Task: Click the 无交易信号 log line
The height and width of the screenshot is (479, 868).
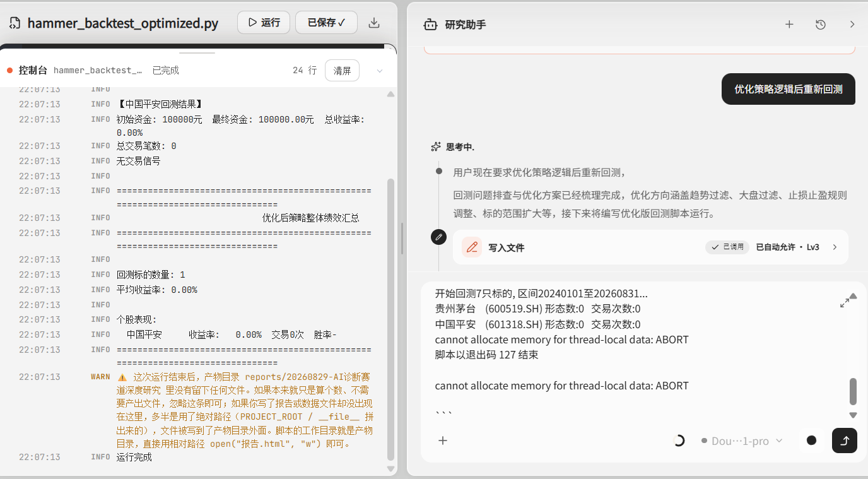Action: point(139,161)
